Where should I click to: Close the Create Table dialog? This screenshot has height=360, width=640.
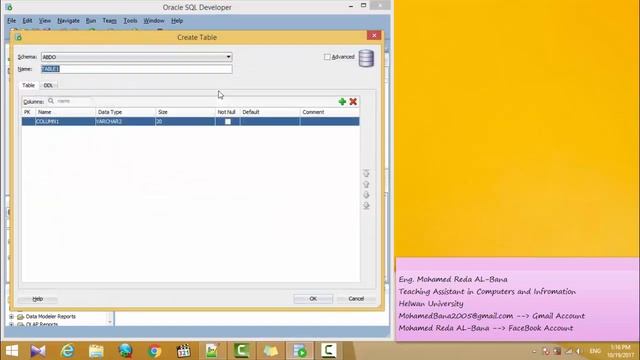[x=374, y=36]
